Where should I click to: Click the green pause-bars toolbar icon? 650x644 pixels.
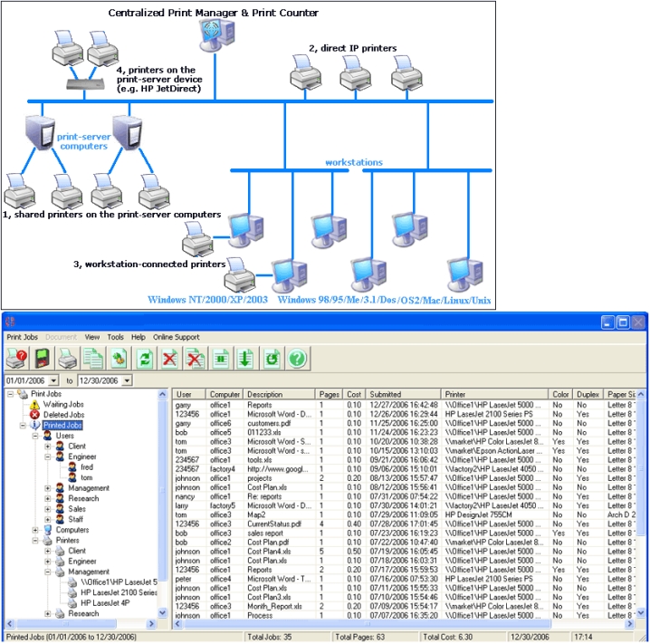[x=219, y=360]
